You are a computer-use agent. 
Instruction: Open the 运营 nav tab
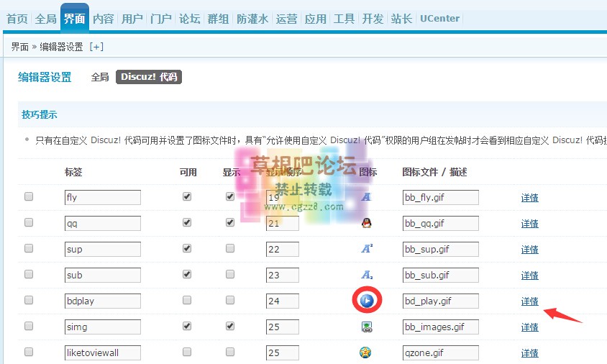click(x=286, y=19)
